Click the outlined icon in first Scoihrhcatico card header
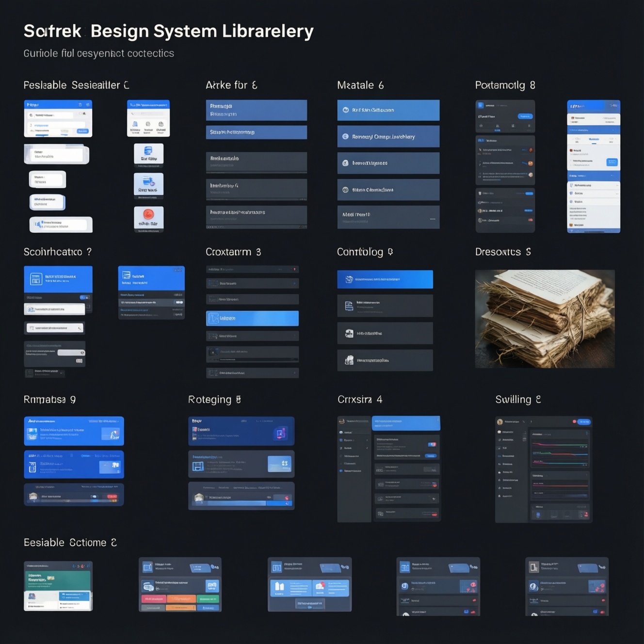This screenshot has width=644, height=644. [36, 279]
